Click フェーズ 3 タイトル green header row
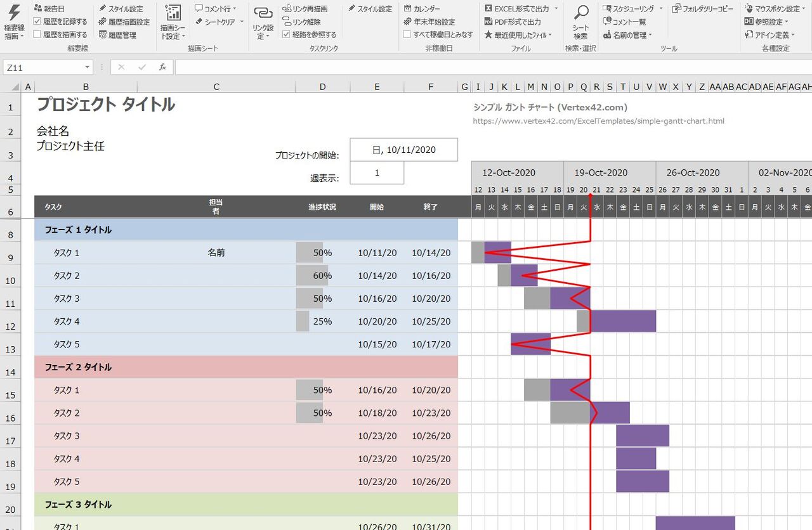 pos(246,504)
